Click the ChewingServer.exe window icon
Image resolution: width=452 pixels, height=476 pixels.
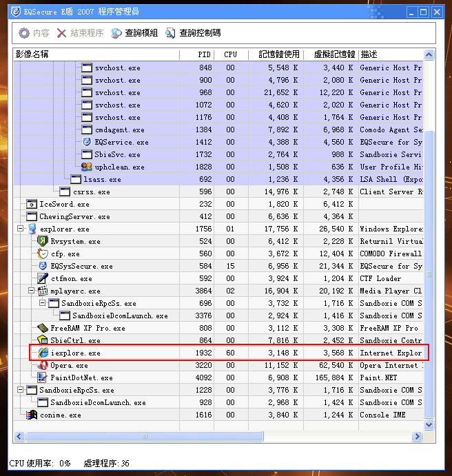coord(32,216)
